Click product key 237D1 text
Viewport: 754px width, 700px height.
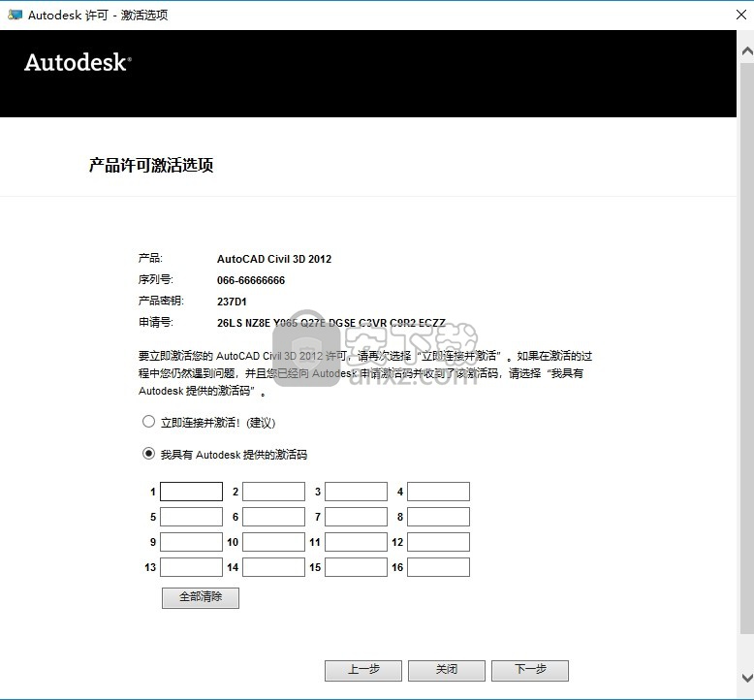pyautogui.click(x=232, y=302)
